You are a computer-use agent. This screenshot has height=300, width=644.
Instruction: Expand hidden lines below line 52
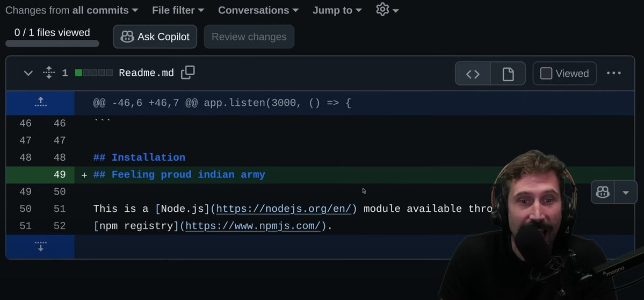[40, 247]
